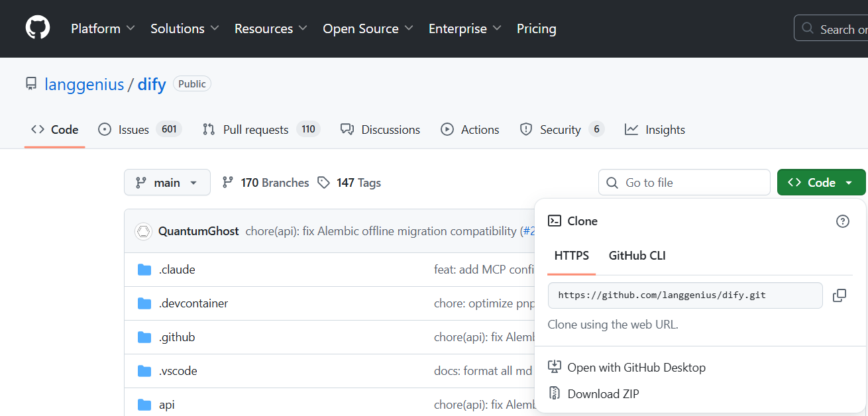
Task: Click the GitHub logo in top bar
Action: click(37, 27)
